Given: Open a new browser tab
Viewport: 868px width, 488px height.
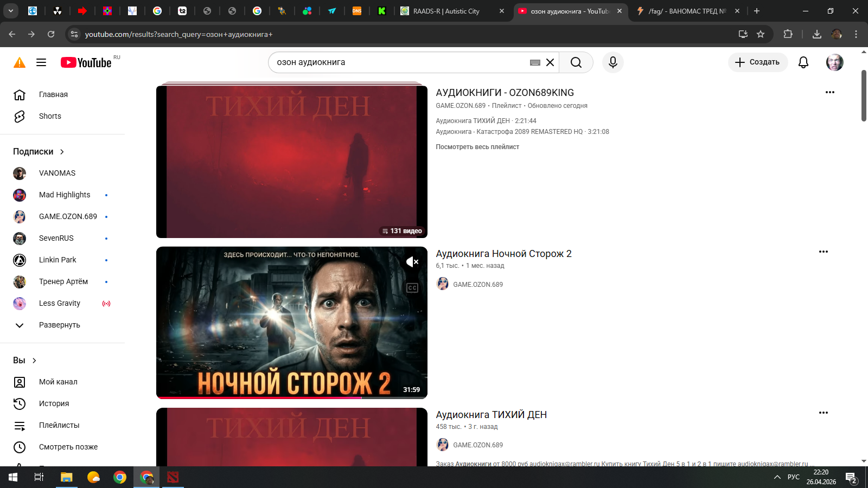Looking at the screenshot, I should [757, 11].
